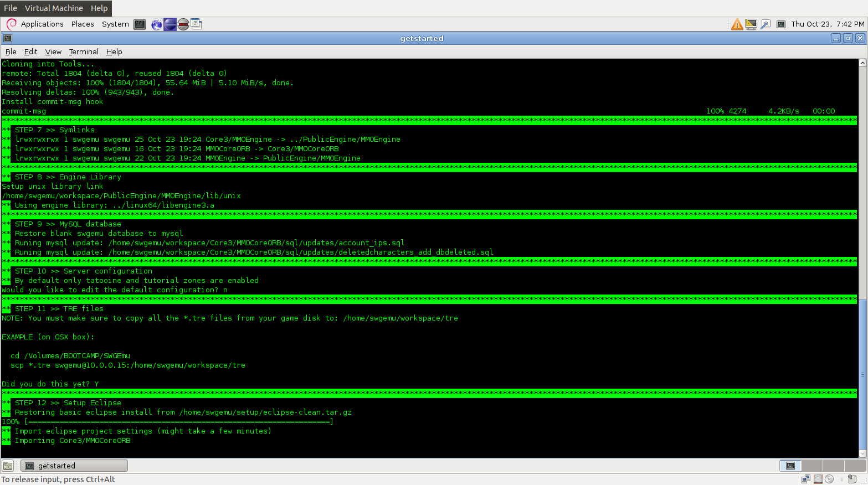Image resolution: width=868 pixels, height=485 pixels.
Task: Click the VM network adapter status icon
Action: tap(806, 479)
